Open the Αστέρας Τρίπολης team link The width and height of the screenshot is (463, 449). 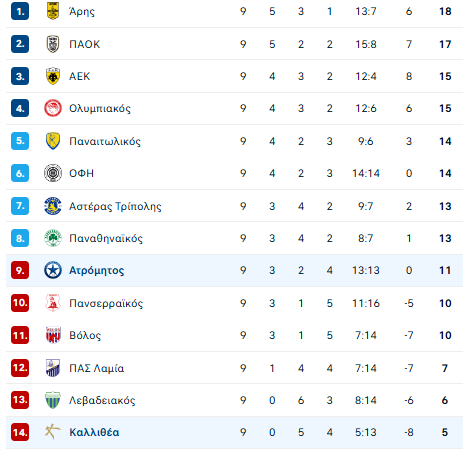(x=115, y=206)
